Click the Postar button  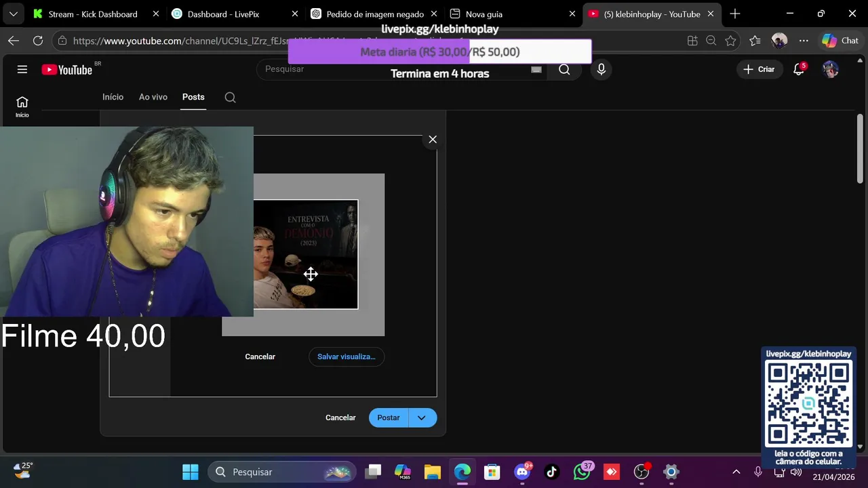click(x=389, y=418)
